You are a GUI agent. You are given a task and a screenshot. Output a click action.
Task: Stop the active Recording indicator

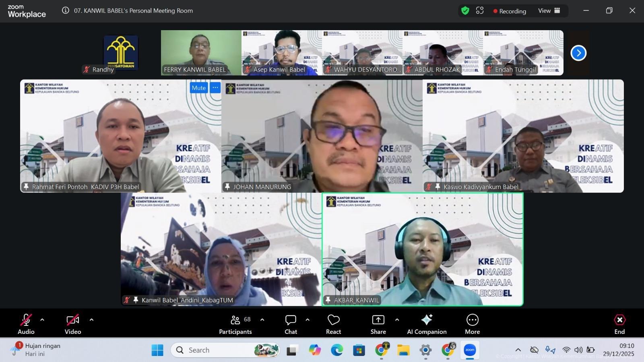click(x=510, y=11)
